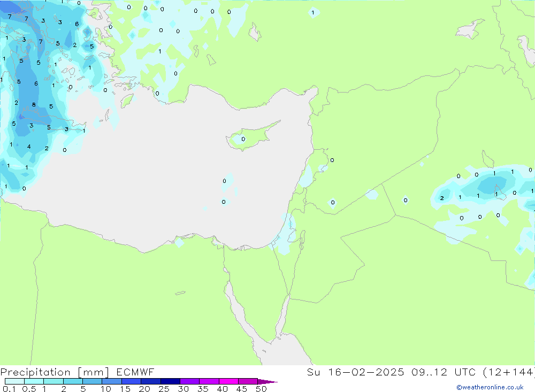
Task: Click the 'Su 16-02-2025' date text
Action: click(x=355, y=372)
